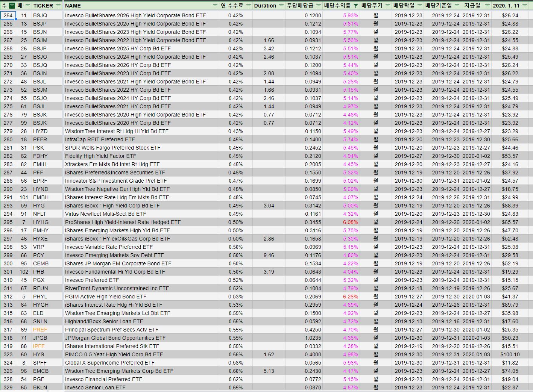Click ticker cell HYHG
This screenshot has height=392, width=533.
click(x=47, y=222)
